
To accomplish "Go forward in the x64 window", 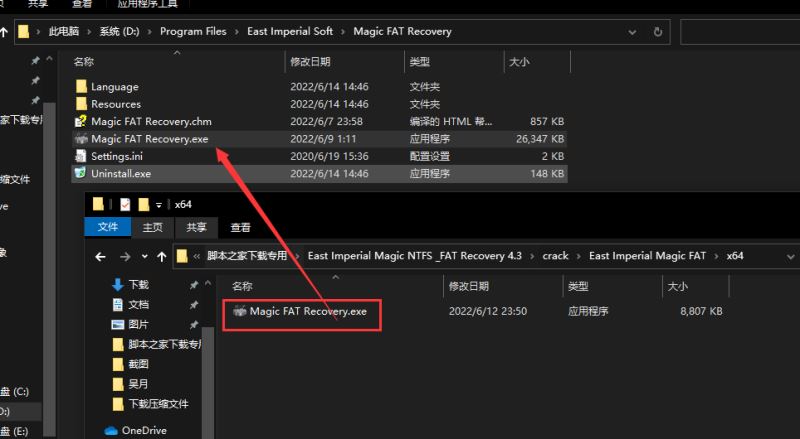I will point(125,256).
